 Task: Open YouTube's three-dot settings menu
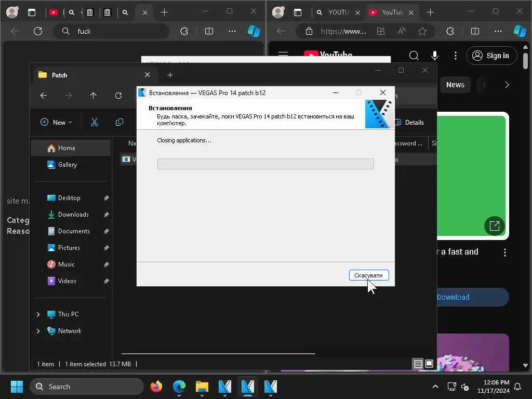point(455,55)
